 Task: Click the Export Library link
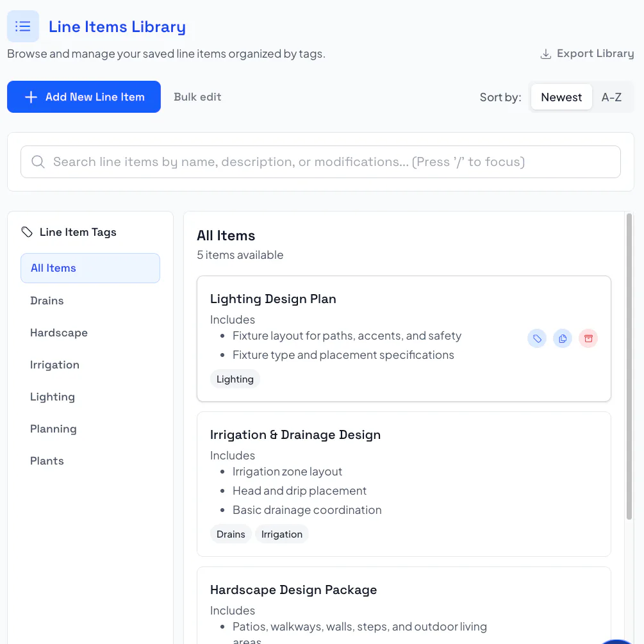coord(587,54)
